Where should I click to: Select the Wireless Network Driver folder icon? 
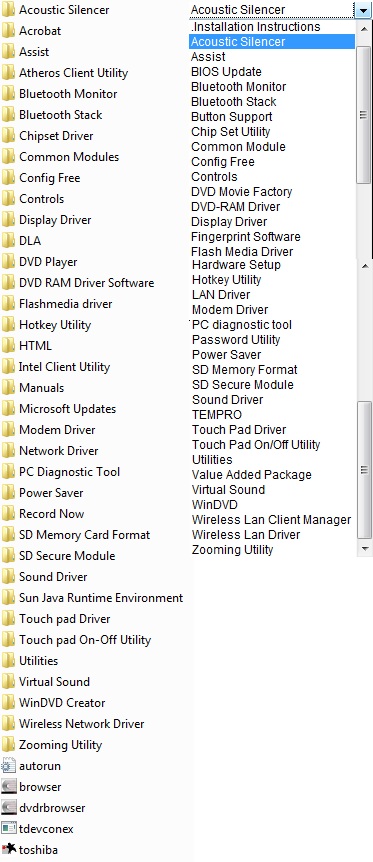point(8,723)
